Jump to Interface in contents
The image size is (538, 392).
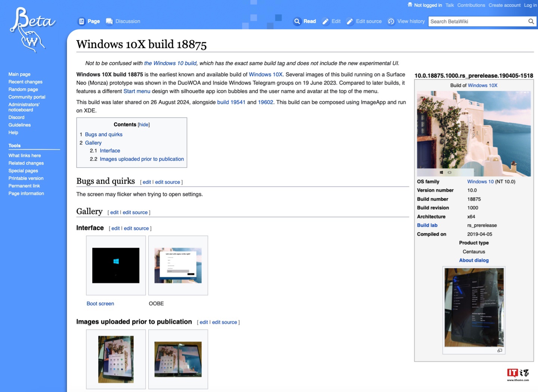110,151
